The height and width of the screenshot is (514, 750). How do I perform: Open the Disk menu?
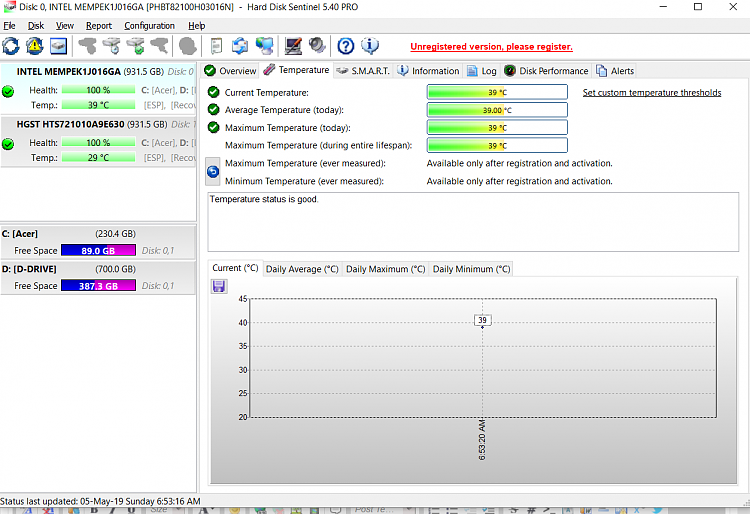pos(36,26)
